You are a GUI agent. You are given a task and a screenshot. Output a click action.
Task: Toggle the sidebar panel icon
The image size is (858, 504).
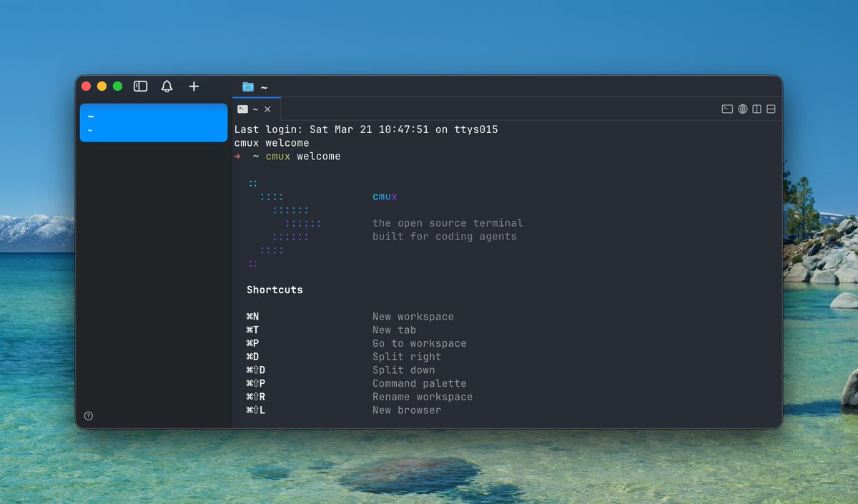tap(141, 87)
